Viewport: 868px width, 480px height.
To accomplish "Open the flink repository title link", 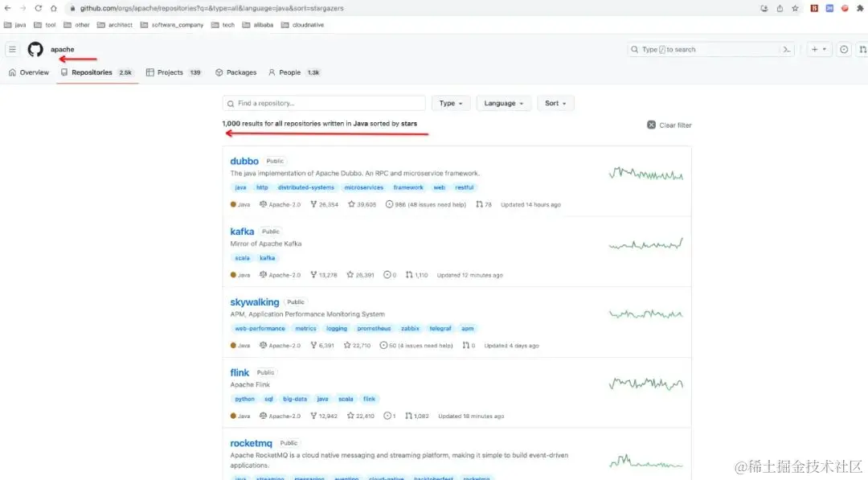I will click(x=240, y=372).
